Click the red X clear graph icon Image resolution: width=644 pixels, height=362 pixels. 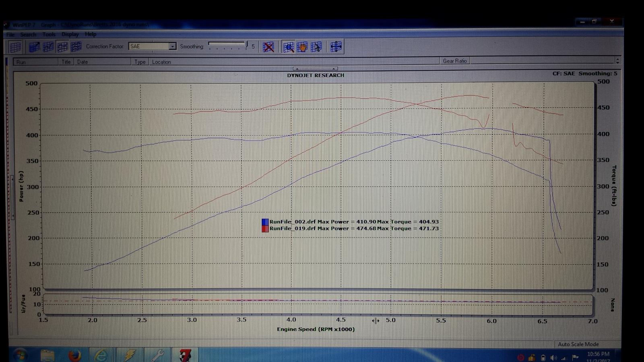click(x=268, y=47)
